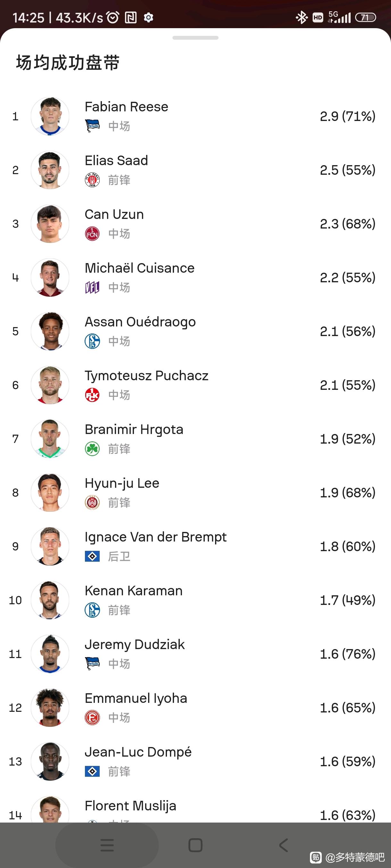This screenshot has width=391, height=868.
Task: Tap the Fortuna Düsseldorf badge under Emmanuel Iyoha
Action: 92,717
